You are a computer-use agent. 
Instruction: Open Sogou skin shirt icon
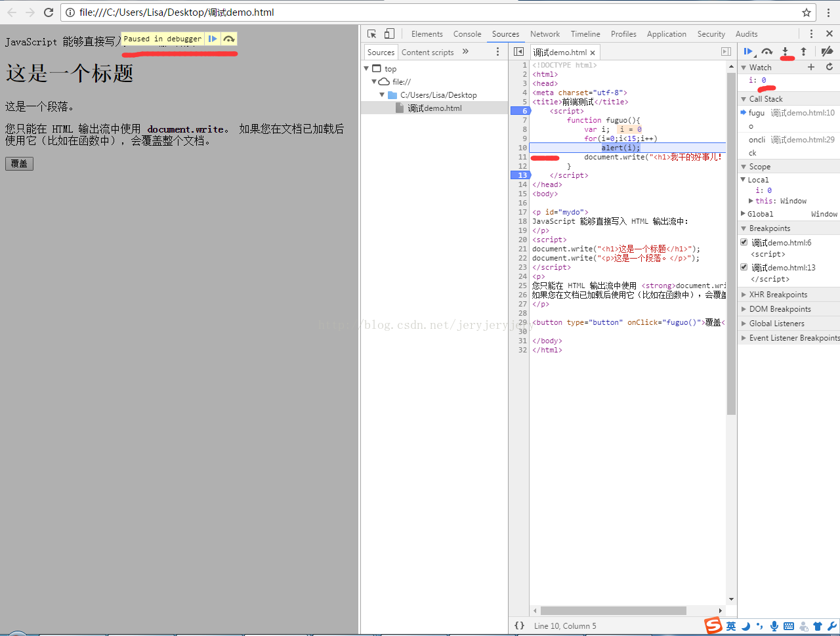pyautogui.click(x=818, y=626)
